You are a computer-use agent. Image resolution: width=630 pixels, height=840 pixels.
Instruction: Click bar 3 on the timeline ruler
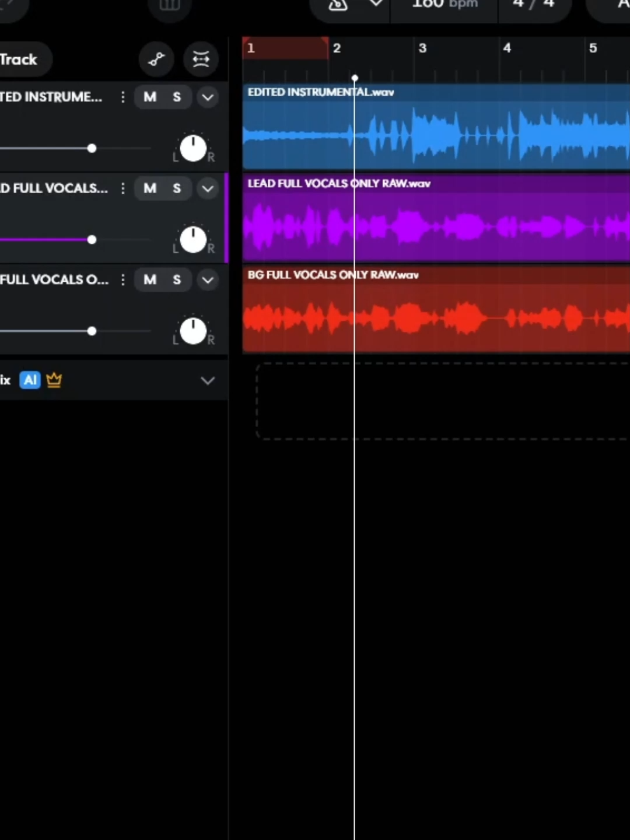pos(422,48)
